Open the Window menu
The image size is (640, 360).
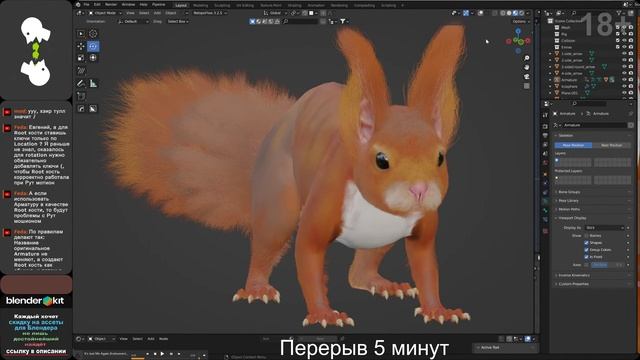(x=128, y=4)
